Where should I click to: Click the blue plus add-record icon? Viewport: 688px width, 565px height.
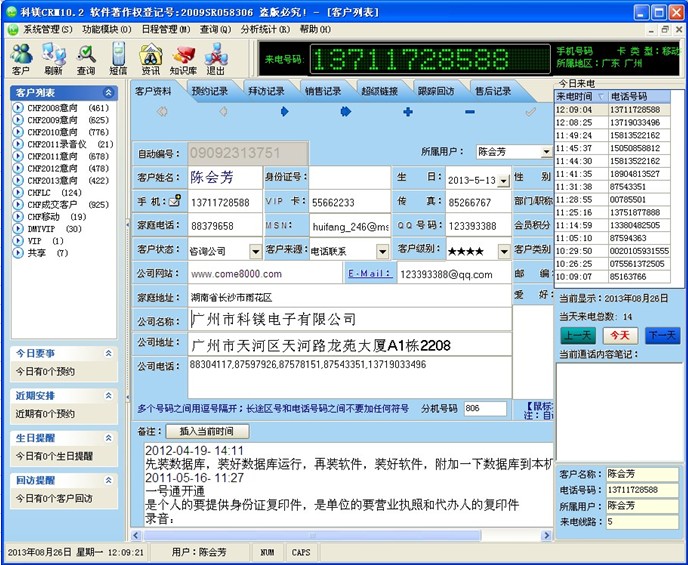point(408,112)
